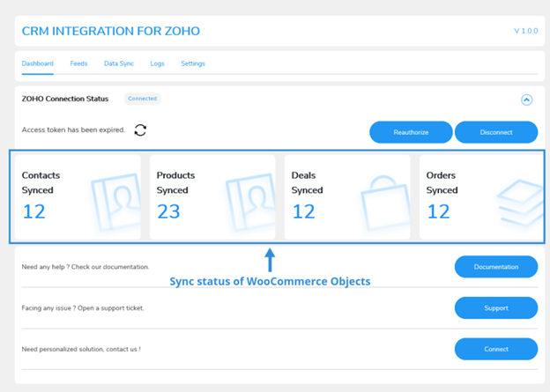This screenshot has height=392, width=550.
Task: Open the Data Sync tab
Action: (x=118, y=63)
